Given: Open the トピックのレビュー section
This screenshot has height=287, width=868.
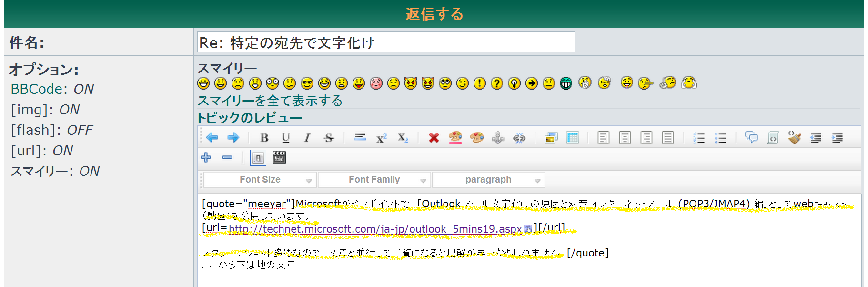Looking at the screenshot, I should click(250, 118).
